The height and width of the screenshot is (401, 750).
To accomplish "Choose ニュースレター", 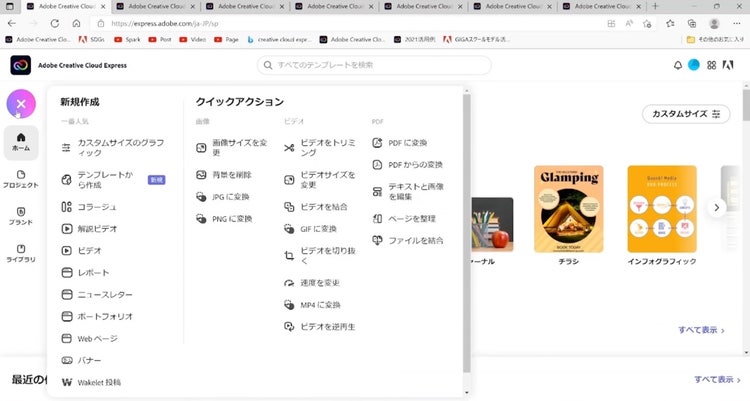I will click(x=97, y=294).
